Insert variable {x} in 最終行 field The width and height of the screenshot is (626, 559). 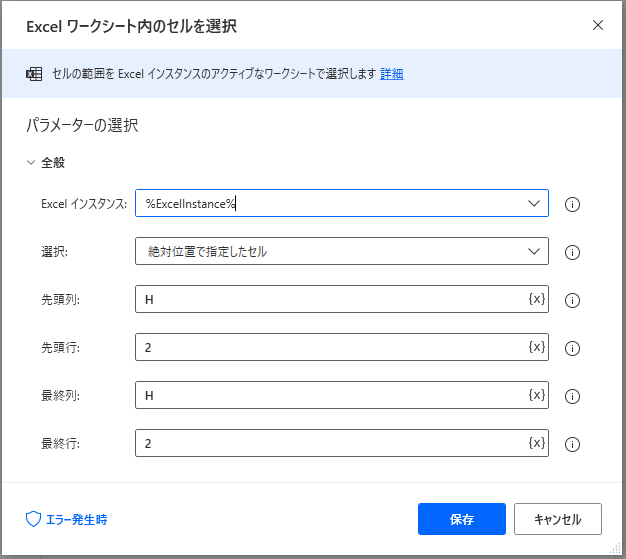(536, 443)
